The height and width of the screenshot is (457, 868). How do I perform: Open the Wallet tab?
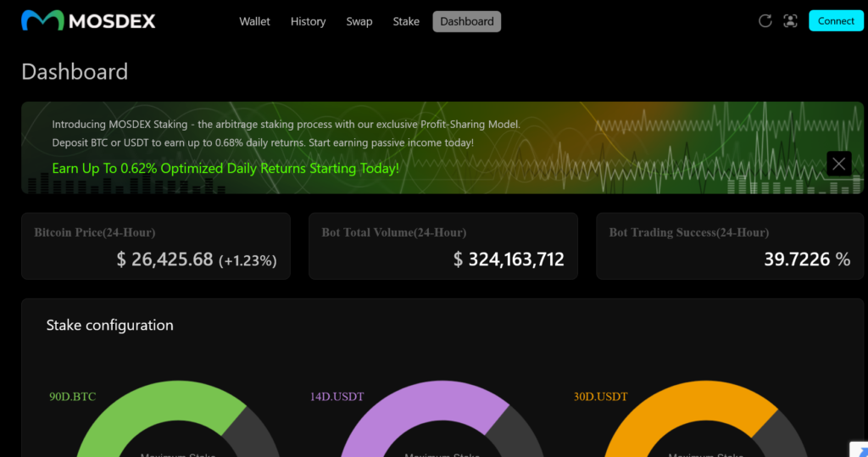254,21
